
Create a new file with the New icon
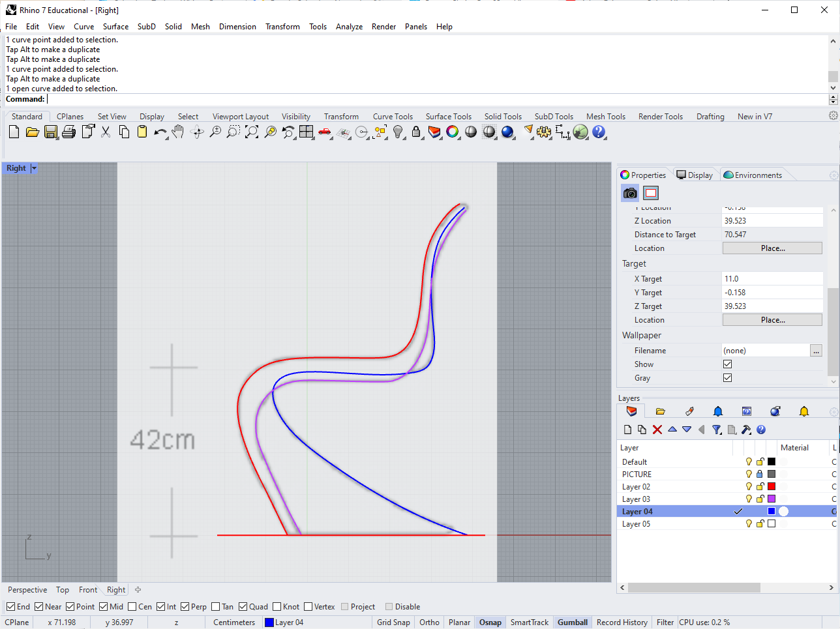(14, 132)
